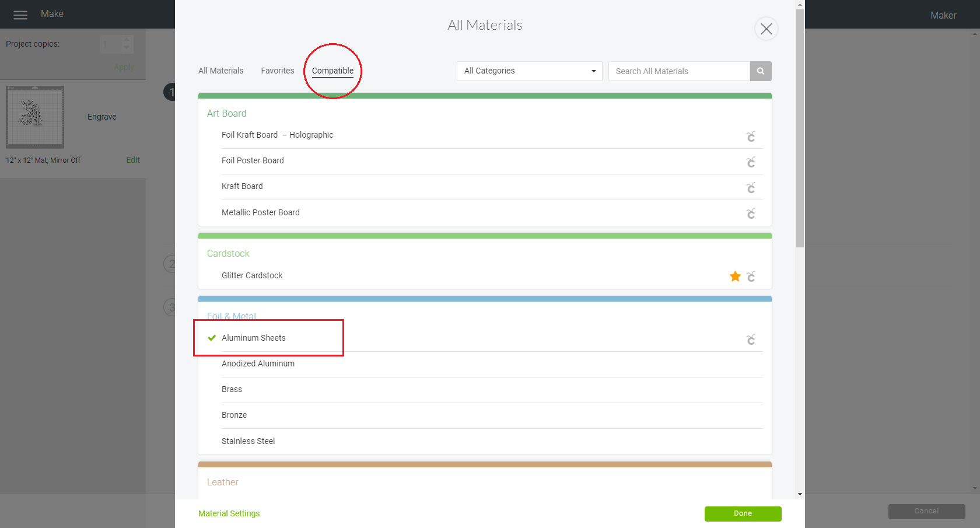The width and height of the screenshot is (980, 528).
Task: Open the hamburger menu next to Make
Action: (x=20, y=15)
